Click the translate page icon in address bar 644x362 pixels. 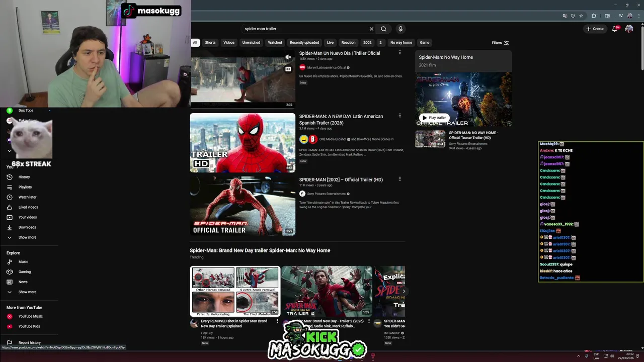click(565, 16)
